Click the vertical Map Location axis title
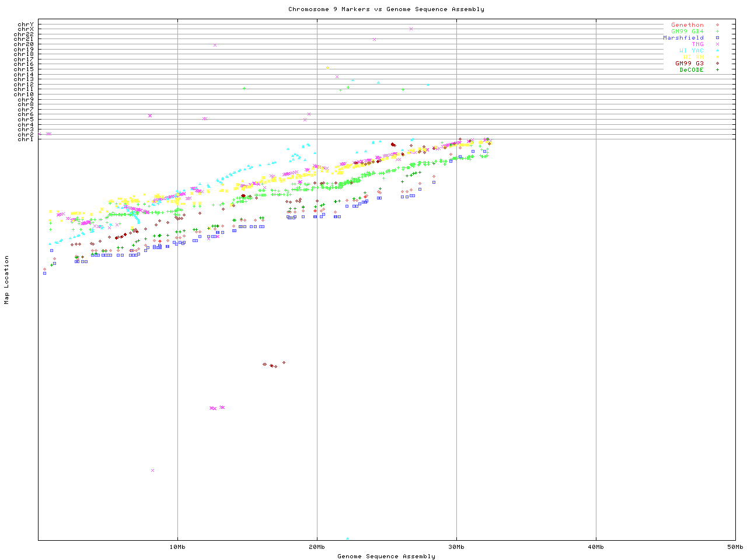This screenshot has height=560, width=747. 7,280
